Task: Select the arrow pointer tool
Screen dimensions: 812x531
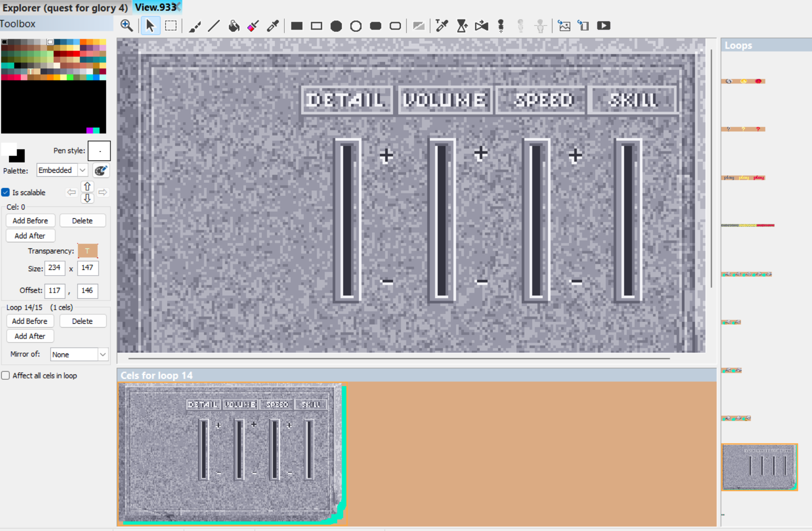Action: 150,26
